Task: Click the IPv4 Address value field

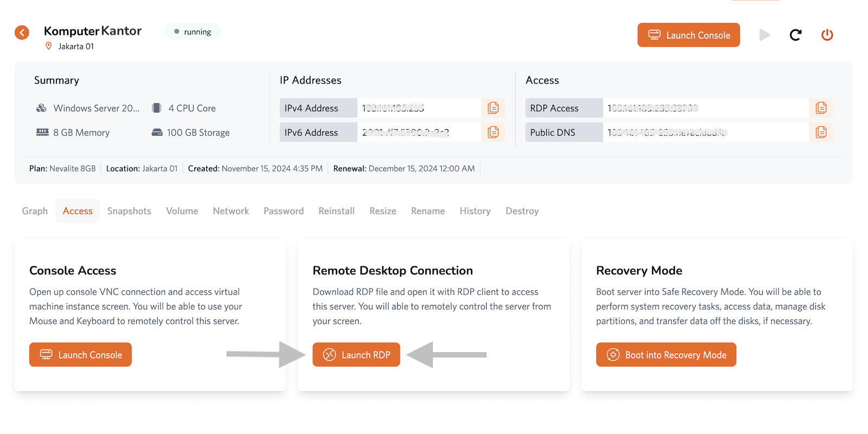Action: 419,108
